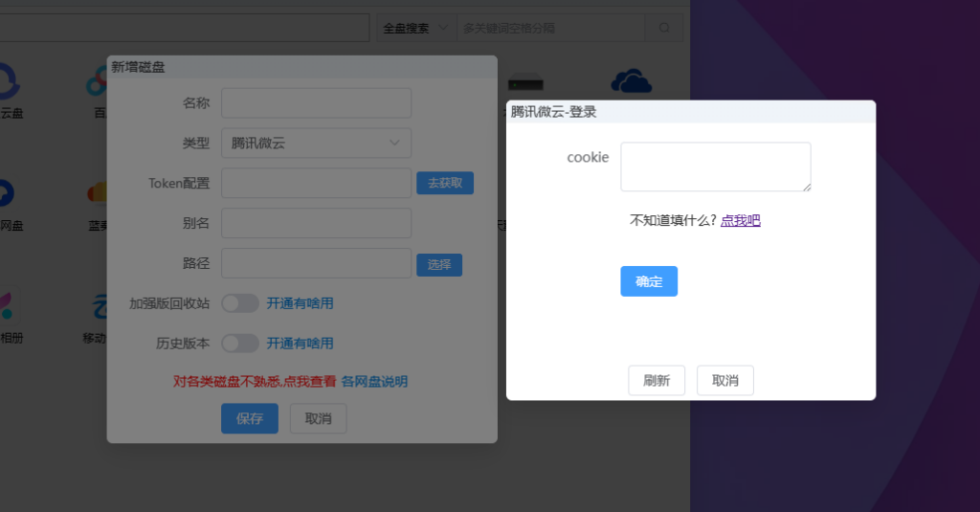Click the 选择 path button

pos(439,265)
